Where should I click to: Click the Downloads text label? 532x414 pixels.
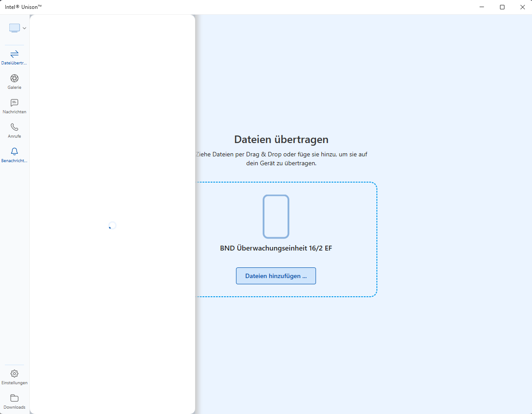pyautogui.click(x=14, y=407)
